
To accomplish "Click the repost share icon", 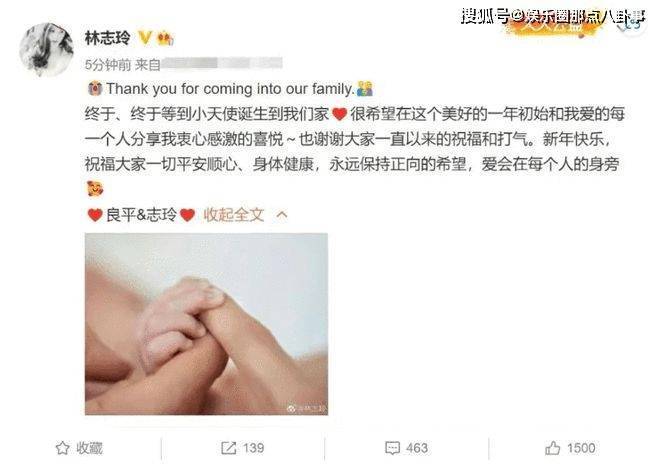I will pyautogui.click(x=229, y=448).
